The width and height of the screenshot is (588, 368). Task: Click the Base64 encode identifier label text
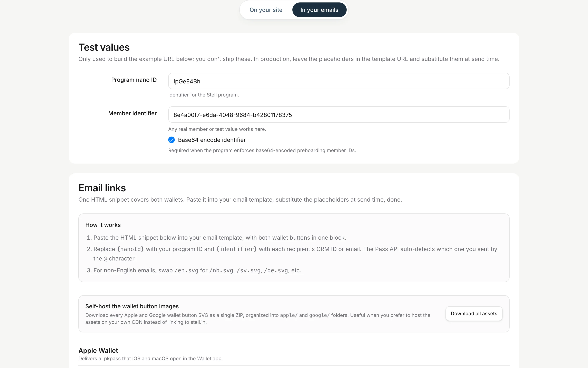(212, 140)
